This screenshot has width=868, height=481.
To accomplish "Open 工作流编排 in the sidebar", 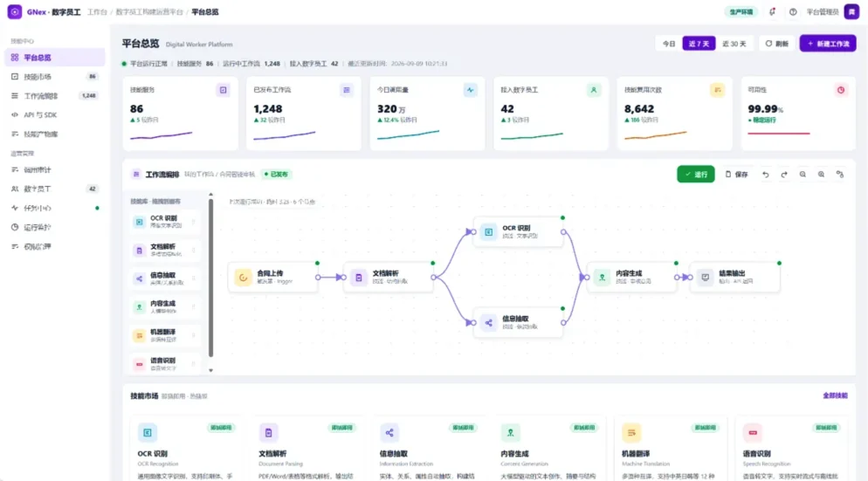I will [54, 96].
